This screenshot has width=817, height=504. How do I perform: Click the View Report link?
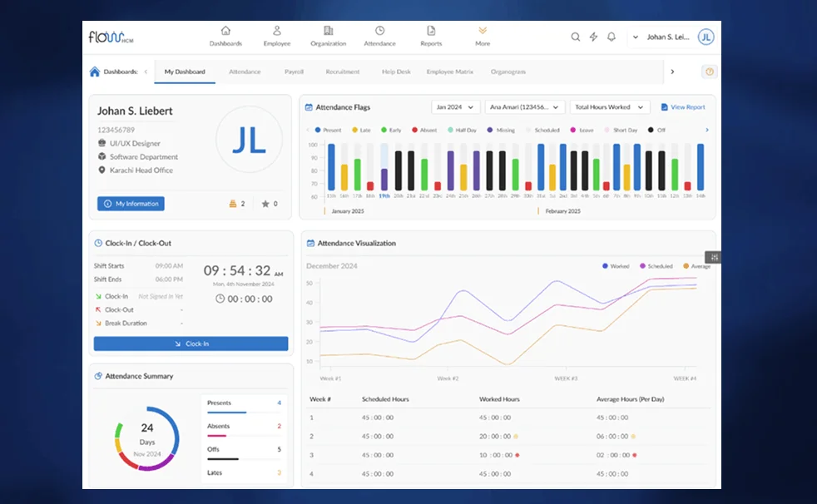tap(683, 107)
